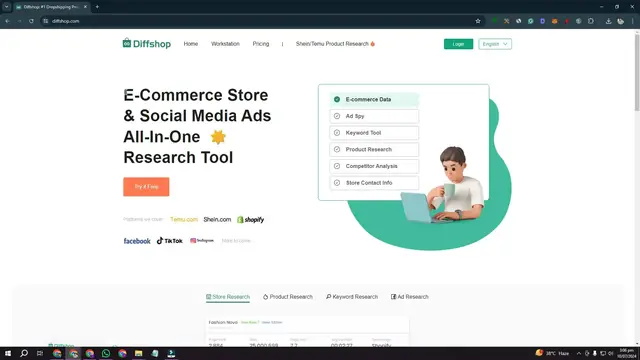
Task: Click the TikTok logo
Action: point(169,241)
